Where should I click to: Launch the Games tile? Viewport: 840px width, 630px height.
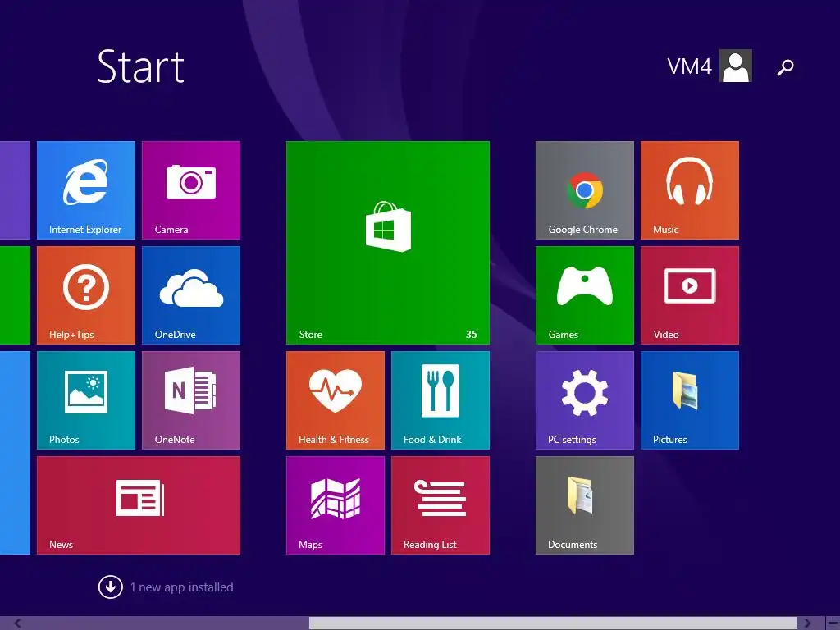(x=584, y=295)
